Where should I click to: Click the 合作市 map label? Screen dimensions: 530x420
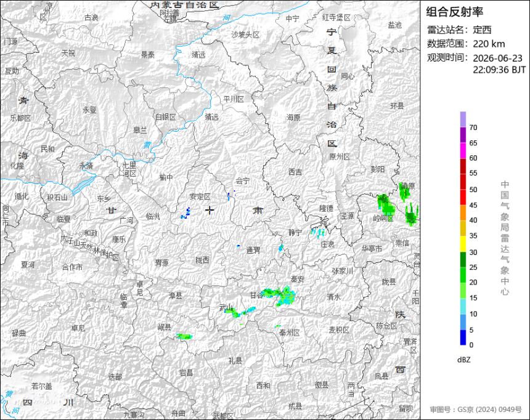click(x=72, y=267)
